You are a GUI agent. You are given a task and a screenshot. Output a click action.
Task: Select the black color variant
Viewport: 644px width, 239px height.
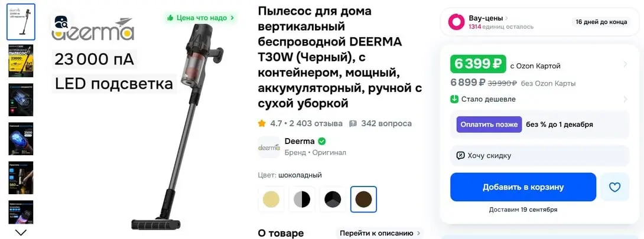click(x=333, y=199)
